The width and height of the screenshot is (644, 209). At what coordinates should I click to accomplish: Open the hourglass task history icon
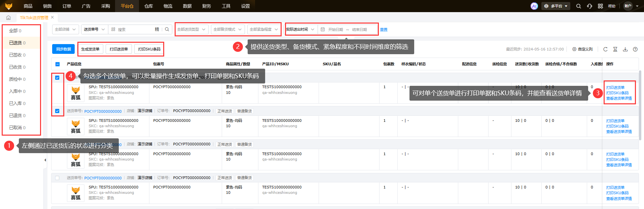pos(615,49)
